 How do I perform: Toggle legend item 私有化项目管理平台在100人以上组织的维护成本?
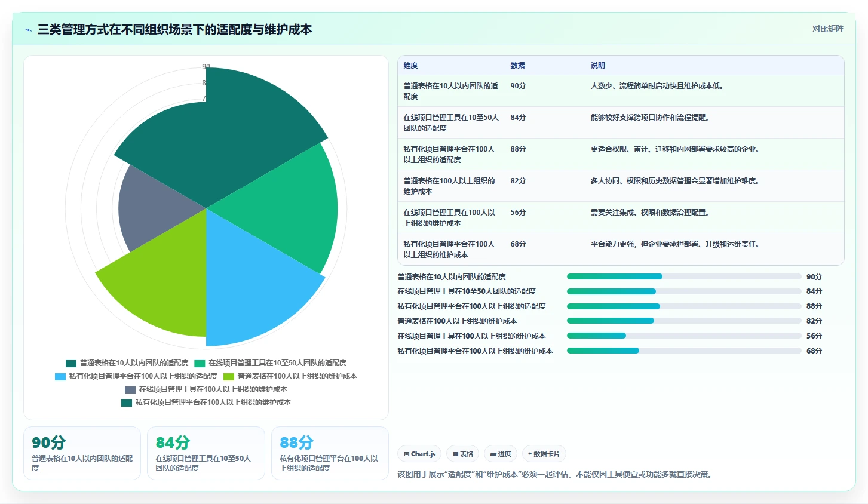(x=206, y=402)
